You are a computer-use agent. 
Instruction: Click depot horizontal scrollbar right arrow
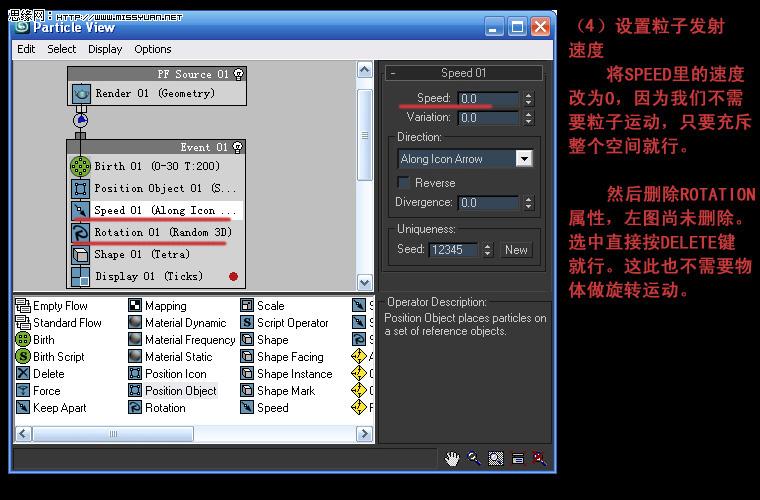[364, 434]
